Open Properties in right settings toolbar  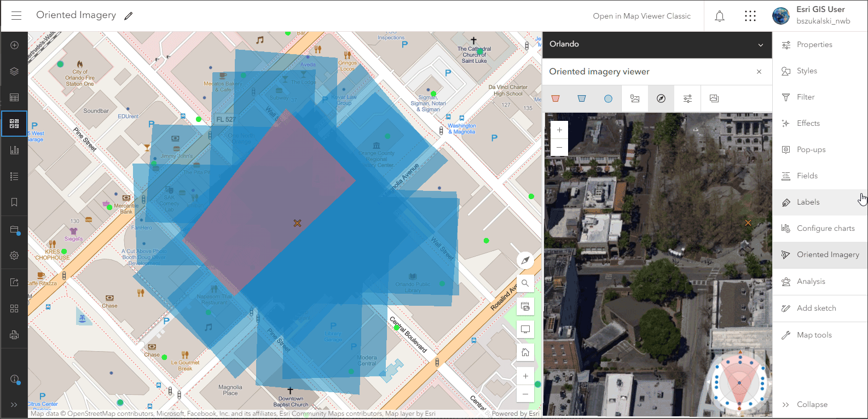click(820, 45)
